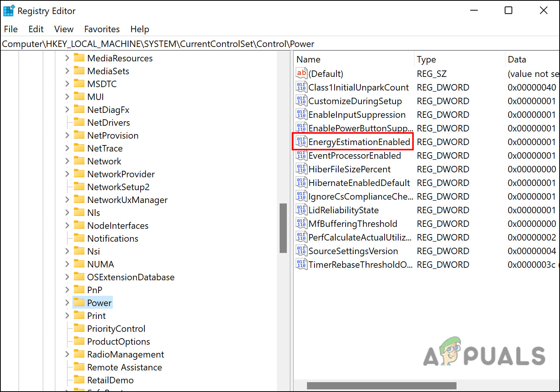This screenshot has height=392, width=560.
Task: Select the EnablePowerButtonSupp... value
Action: pos(361,128)
